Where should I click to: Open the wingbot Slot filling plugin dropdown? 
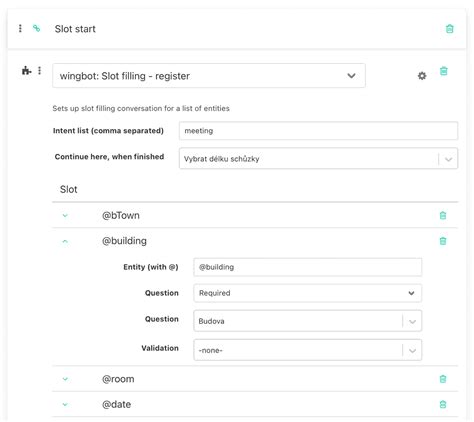pyautogui.click(x=209, y=76)
